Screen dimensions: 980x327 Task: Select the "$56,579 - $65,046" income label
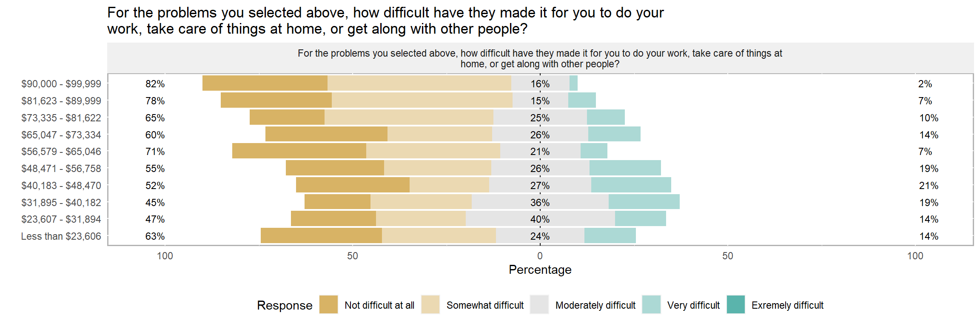click(x=61, y=152)
